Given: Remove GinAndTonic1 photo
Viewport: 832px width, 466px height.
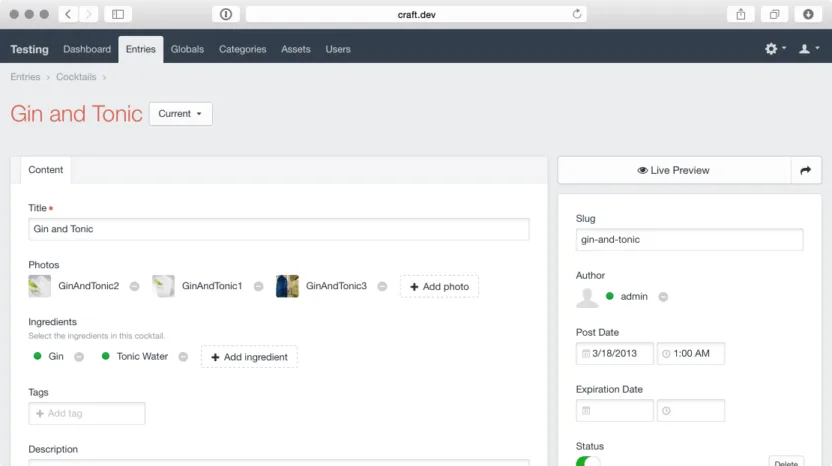Looking at the screenshot, I should click(258, 287).
